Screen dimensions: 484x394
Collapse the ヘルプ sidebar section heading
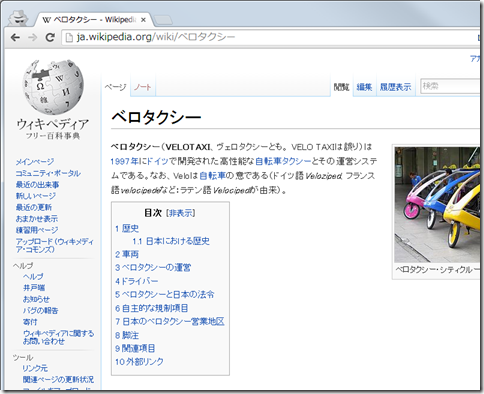coord(23,266)
